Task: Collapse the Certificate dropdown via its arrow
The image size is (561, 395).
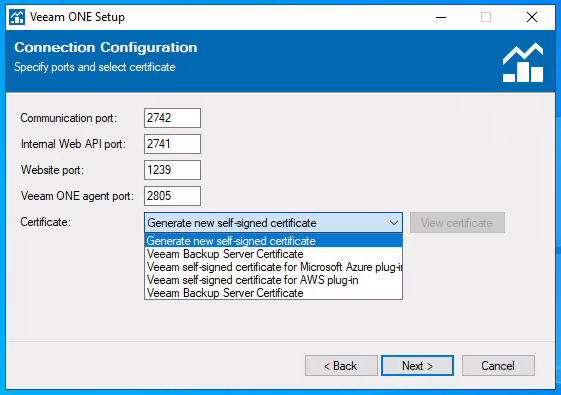Action: point(394,223)
